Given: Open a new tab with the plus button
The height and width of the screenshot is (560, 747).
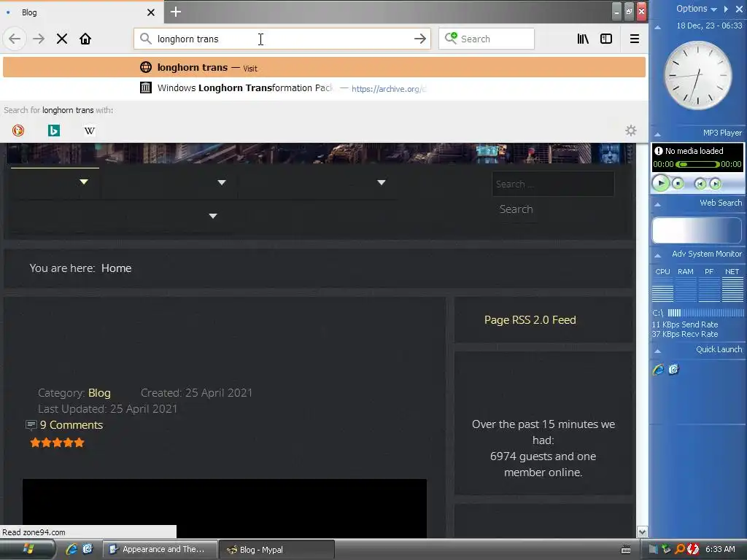Looking at the screenshot, I should [175, 12].
